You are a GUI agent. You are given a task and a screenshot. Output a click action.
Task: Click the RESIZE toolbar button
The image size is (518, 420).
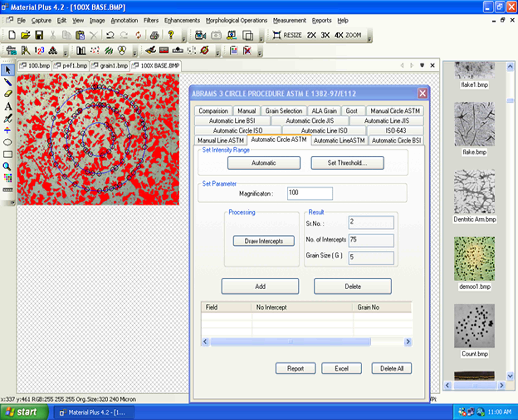pyautogui.click(x=287, y=35)
